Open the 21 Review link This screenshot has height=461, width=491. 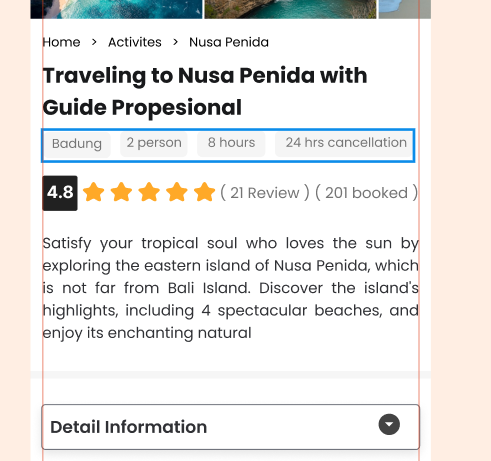pyautogui.click(x=265, y=193)
